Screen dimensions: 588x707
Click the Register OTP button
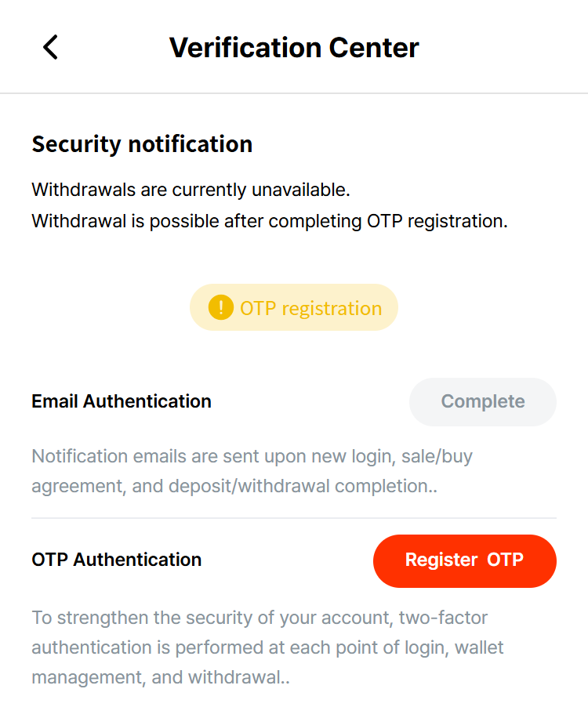(465, 561)
